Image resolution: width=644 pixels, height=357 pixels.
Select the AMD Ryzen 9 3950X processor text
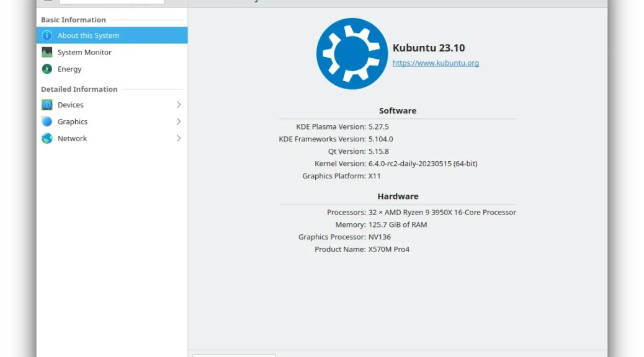[x=442, y=212]
